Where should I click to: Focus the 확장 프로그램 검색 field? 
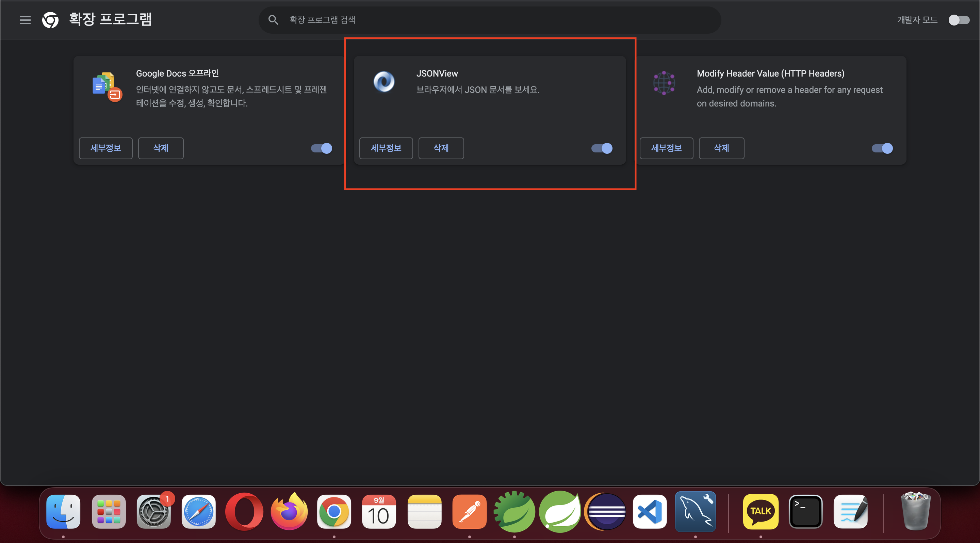coord(494,20)
